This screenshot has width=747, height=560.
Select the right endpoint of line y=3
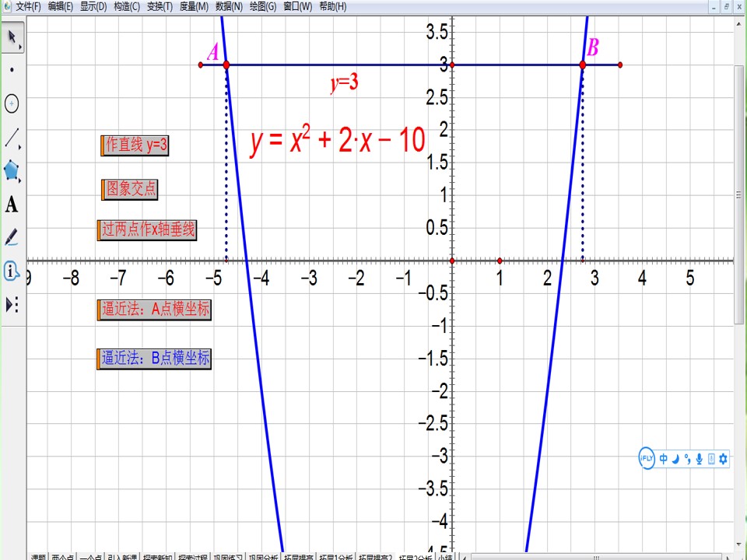click(620, 65)
